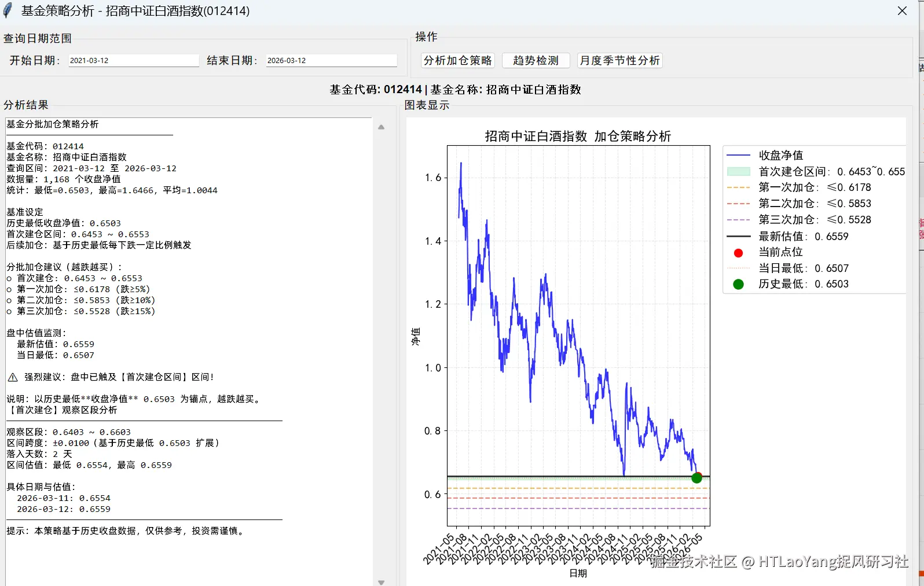Click the 数据量: 1,168 个收盘净值 line
This screenshot has height=586, width=924.
pos(64,179)
